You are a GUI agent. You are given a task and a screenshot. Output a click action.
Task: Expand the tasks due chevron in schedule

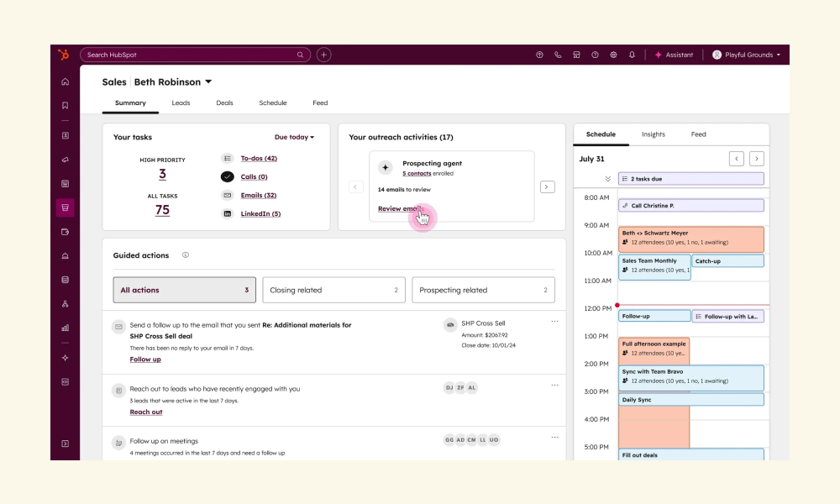607,179
